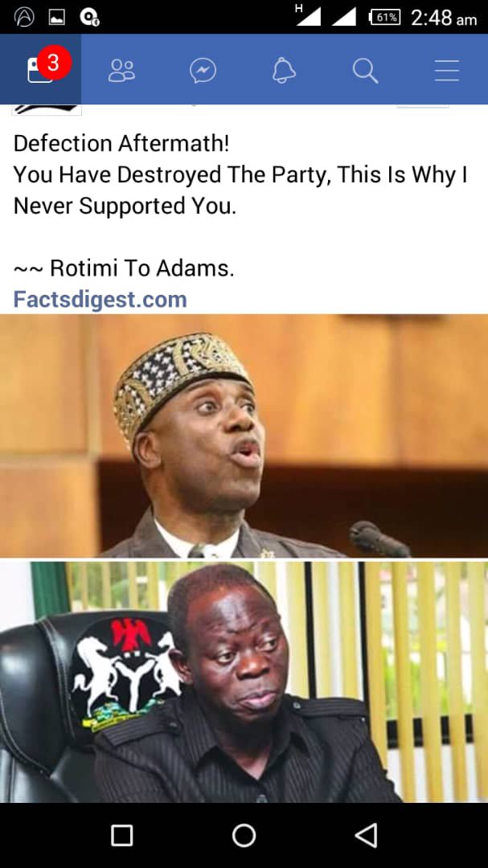488x868 pixels.
Task: Tap the battery 61% status indicator
Action: (x=384, y=18)
